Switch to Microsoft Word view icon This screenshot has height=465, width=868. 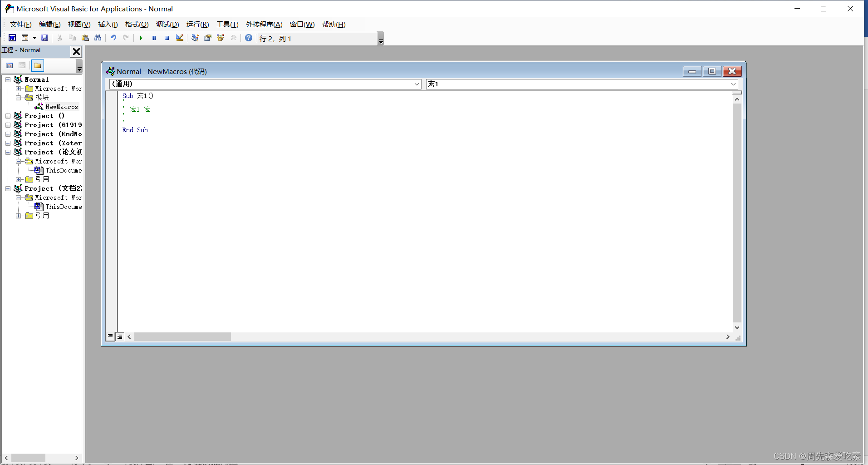pyautogui.click(x=12, y=38)
